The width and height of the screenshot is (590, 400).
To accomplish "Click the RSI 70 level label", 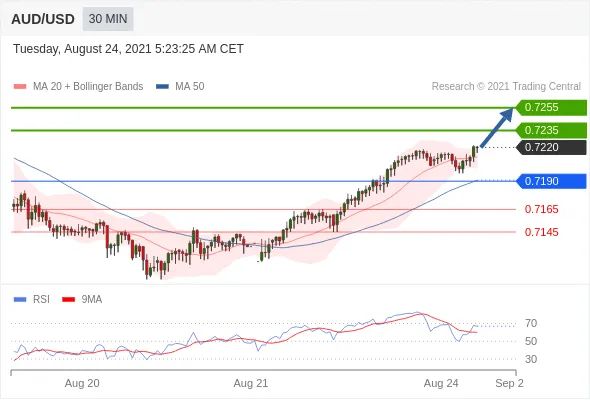I will (531, 323).
